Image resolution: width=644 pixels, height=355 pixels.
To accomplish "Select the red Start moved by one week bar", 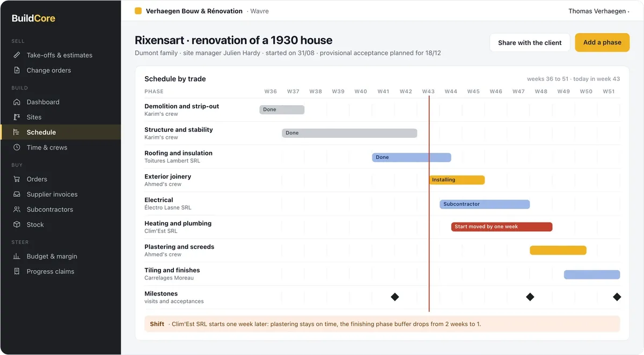I will pos(502,227).
